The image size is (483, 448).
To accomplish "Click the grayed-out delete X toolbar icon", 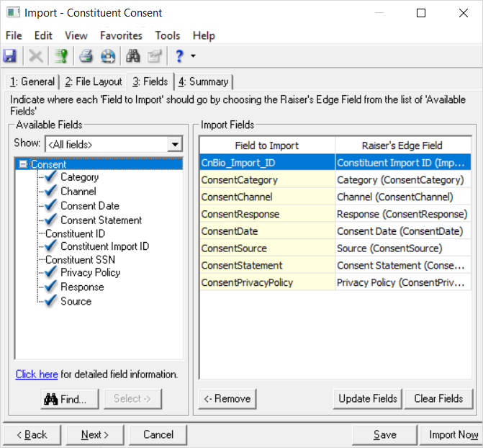I will tap(36, 55).
